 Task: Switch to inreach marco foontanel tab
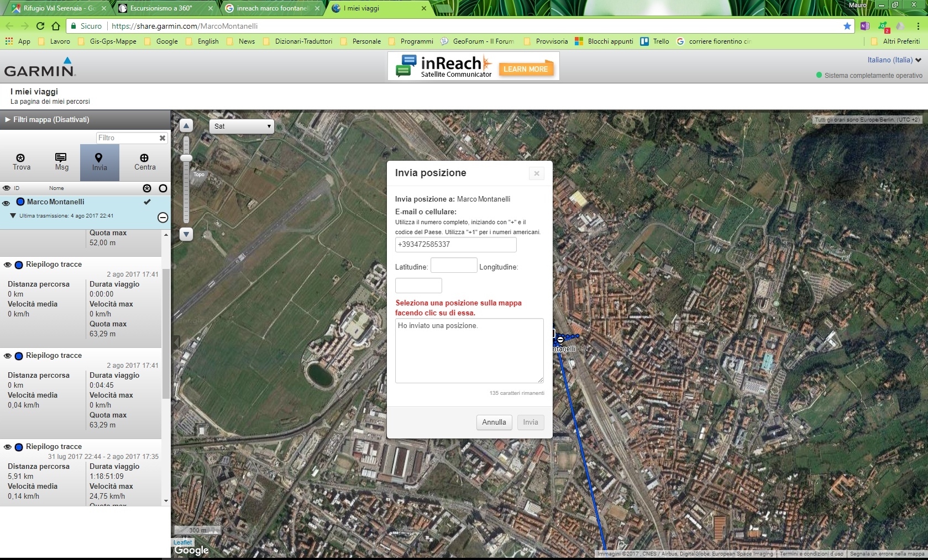(x=271, y=8)
